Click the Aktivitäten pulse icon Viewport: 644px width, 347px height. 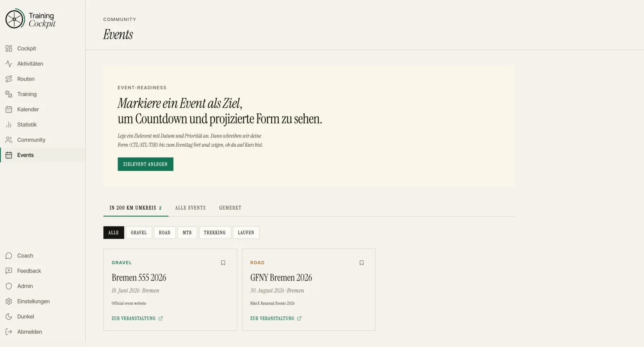9,64
